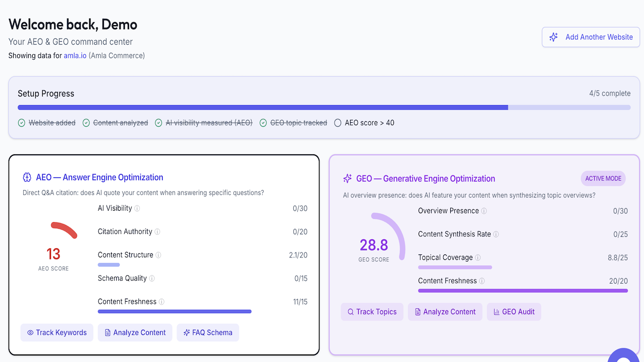Viewport: 644px width, 362px height.
Task: Click the sparkle icon in Add Another Website
Action: (x=553, y=37)
